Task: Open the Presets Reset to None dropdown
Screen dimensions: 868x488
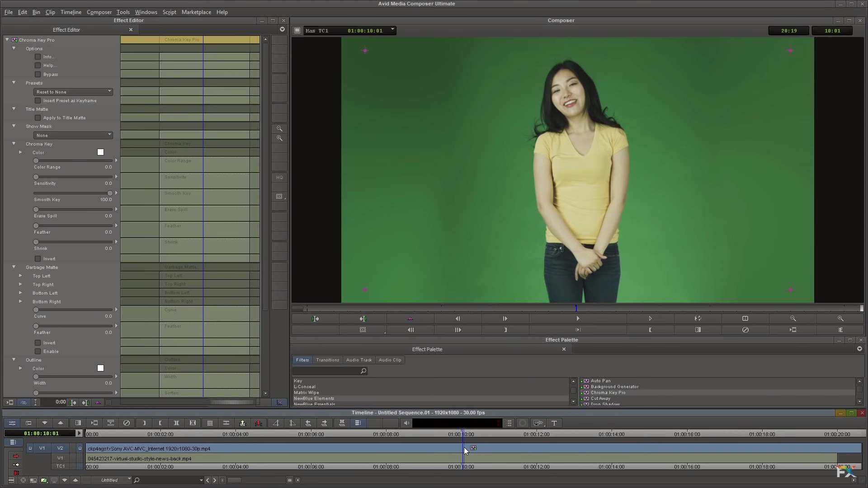Action: pyautogui.click(x=71, y=91)
